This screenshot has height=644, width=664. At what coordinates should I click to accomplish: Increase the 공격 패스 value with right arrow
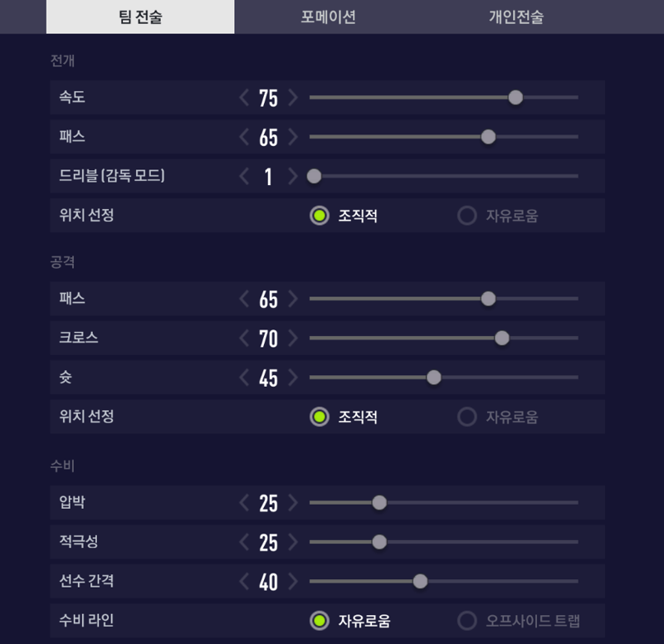292,299
